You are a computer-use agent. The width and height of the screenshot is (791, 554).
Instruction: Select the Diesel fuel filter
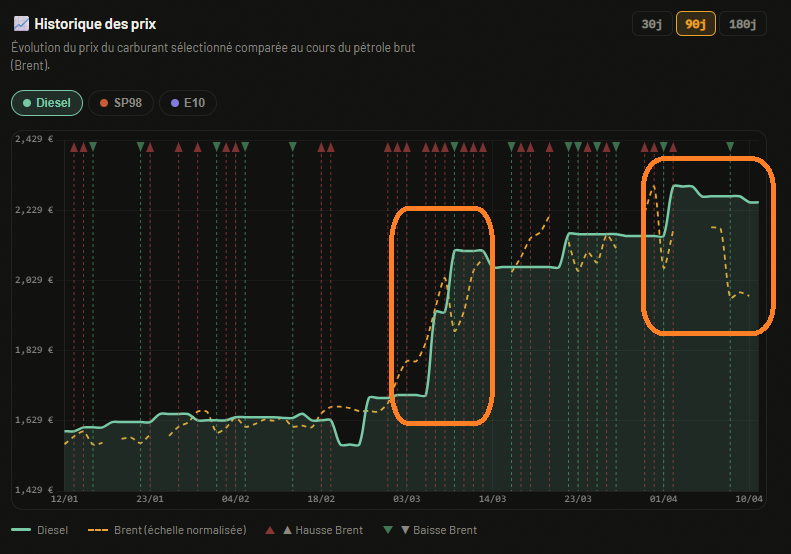coord(47,103)
